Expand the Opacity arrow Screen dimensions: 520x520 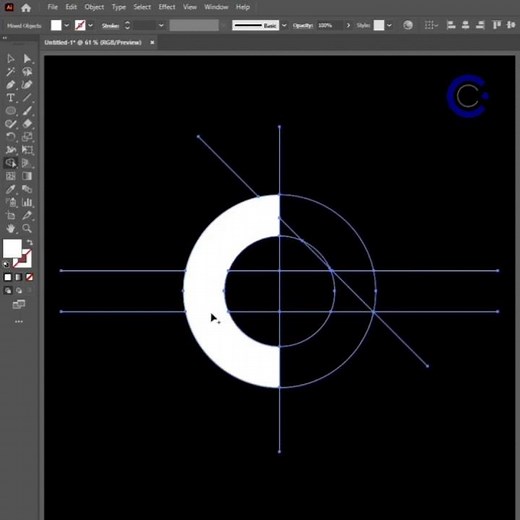tap(348, 25)
